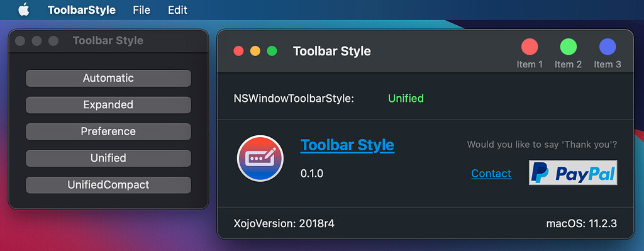
Task: Click 'XojoVersion: 2018r4' text
Action: (x=284, y=223)
